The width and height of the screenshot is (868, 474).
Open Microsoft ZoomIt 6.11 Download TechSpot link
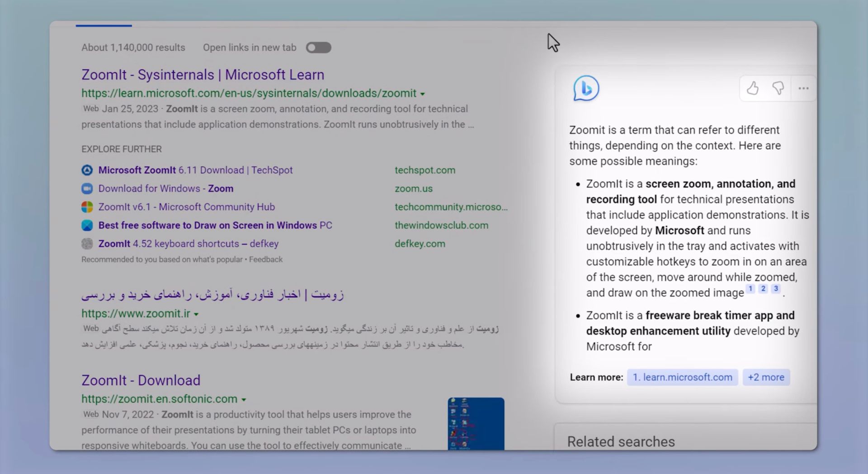pyautogui.click(x=195, y=170)
